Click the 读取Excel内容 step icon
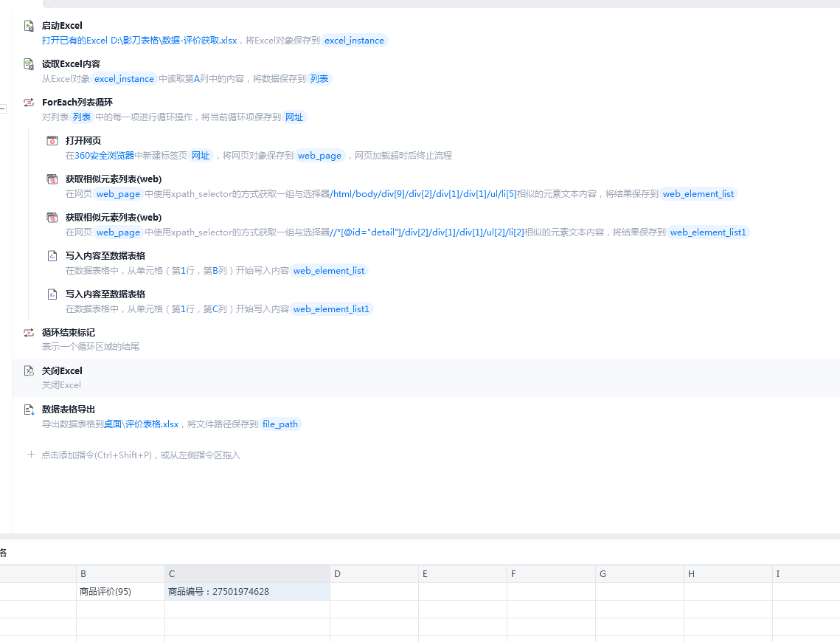The width and height of the screenshot is (840, 642). click(x=29, y=64)
